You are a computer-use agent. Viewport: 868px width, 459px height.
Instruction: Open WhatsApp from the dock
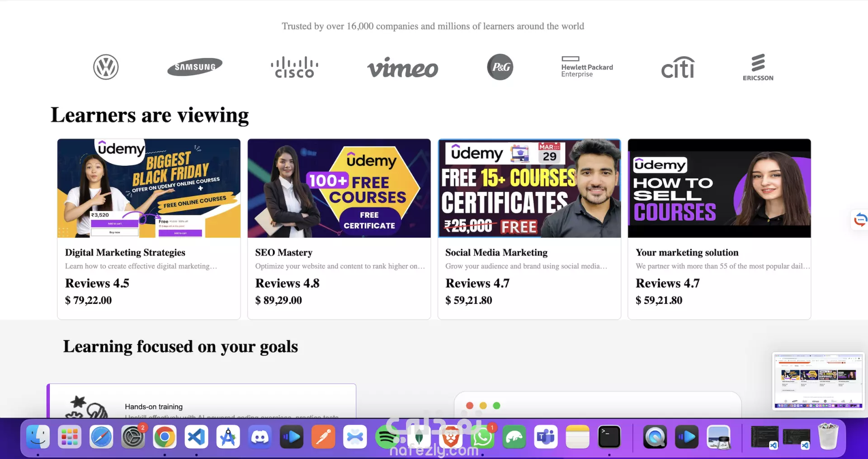pyautogui.click(x=482, y=437)
